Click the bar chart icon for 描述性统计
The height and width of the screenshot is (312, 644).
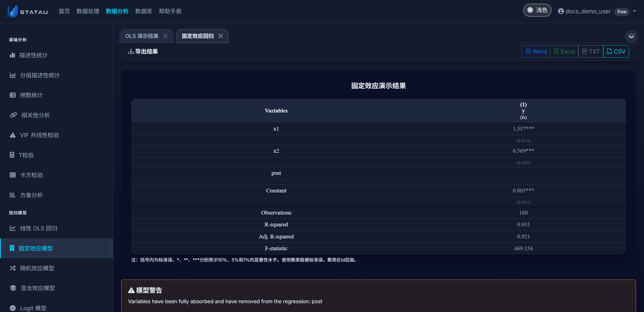12,55
